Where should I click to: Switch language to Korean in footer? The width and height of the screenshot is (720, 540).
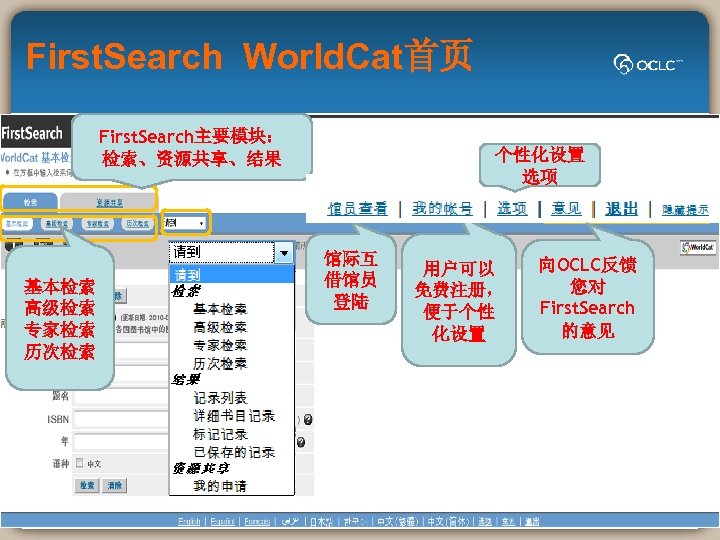click(354, 522)
